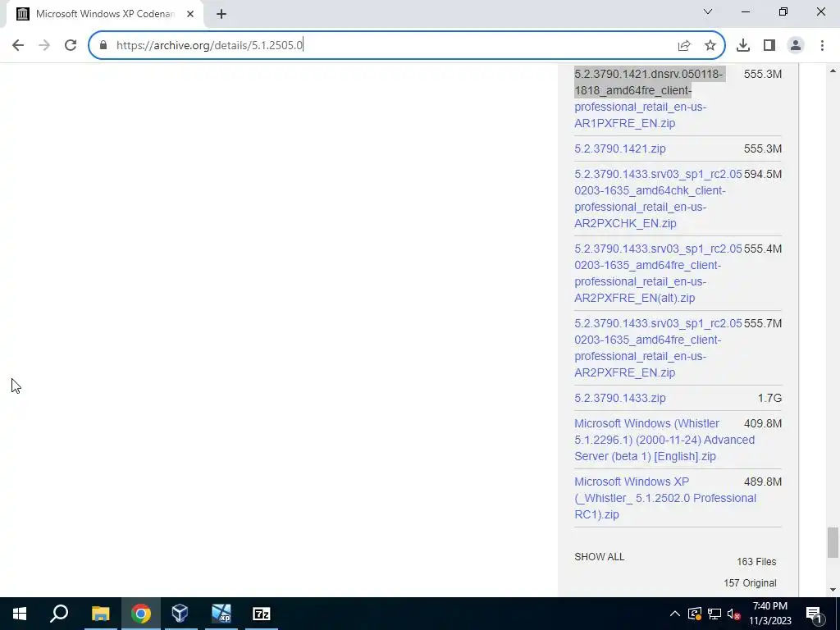Open Windows taskbar search
840x630 pixels.
click(x=59, y=614)
